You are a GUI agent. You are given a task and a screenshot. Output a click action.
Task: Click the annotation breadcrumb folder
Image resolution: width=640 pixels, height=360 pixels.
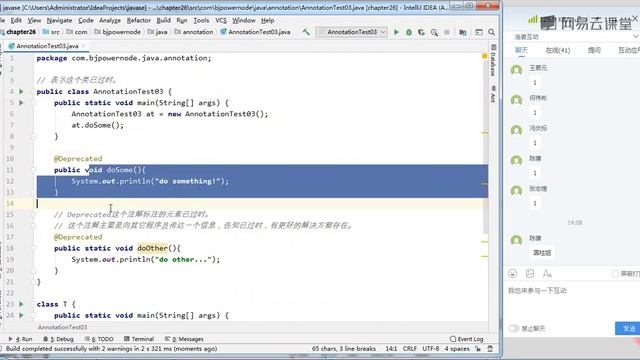click(193, 32)
